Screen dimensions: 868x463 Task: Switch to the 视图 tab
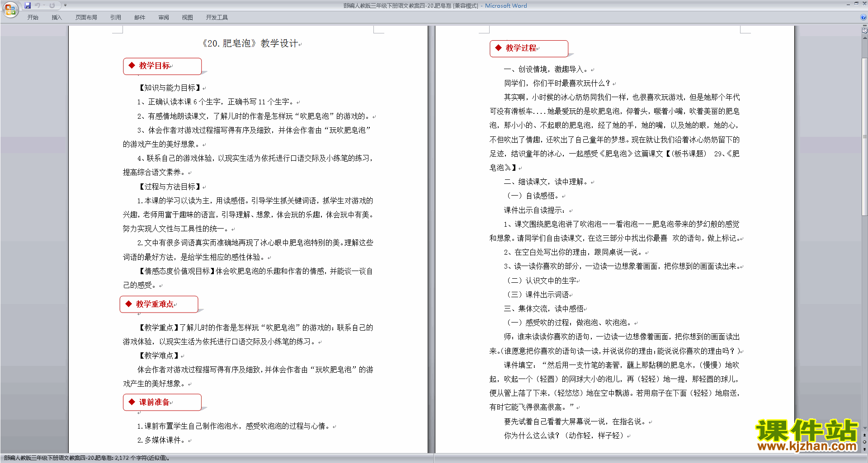pyautogui.click(x=188, y=18)
